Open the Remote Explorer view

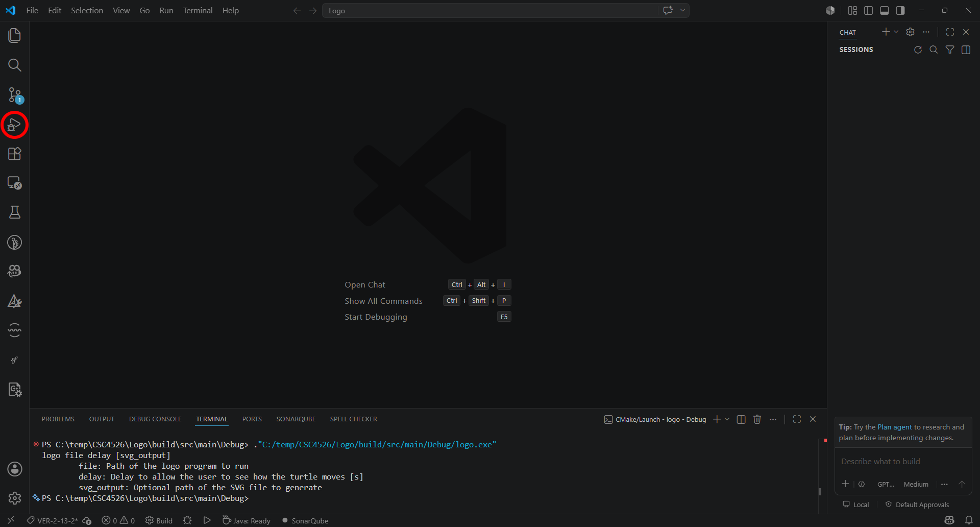coord(14,183)
